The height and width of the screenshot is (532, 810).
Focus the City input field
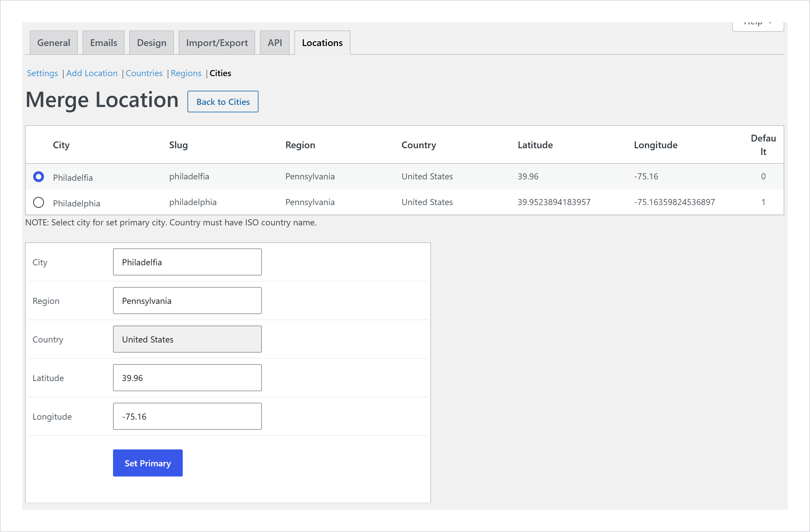pos(187,262)
